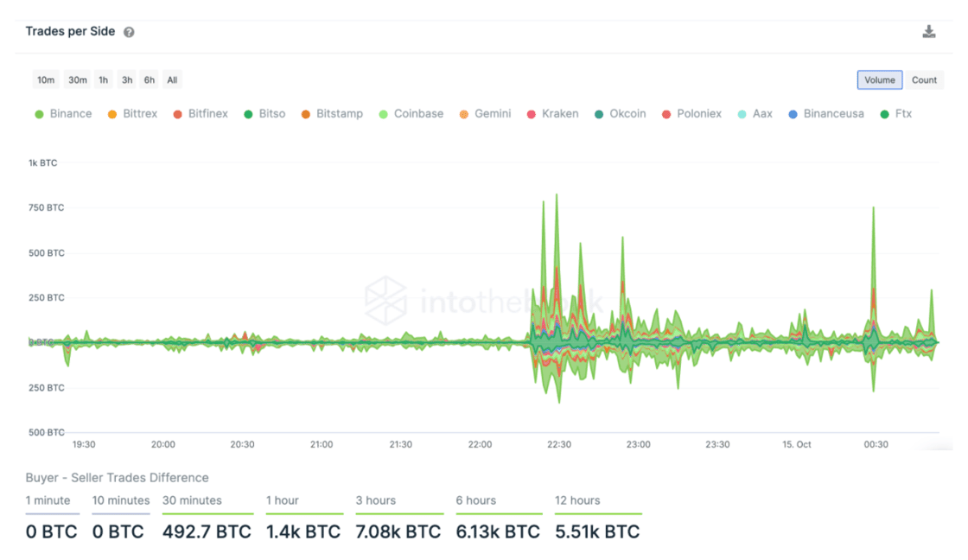Image resolution: width=968 pixels, height=560 pixels.
Task: Hide the Bitfinex series in legend
Action: tap(201, 113)
